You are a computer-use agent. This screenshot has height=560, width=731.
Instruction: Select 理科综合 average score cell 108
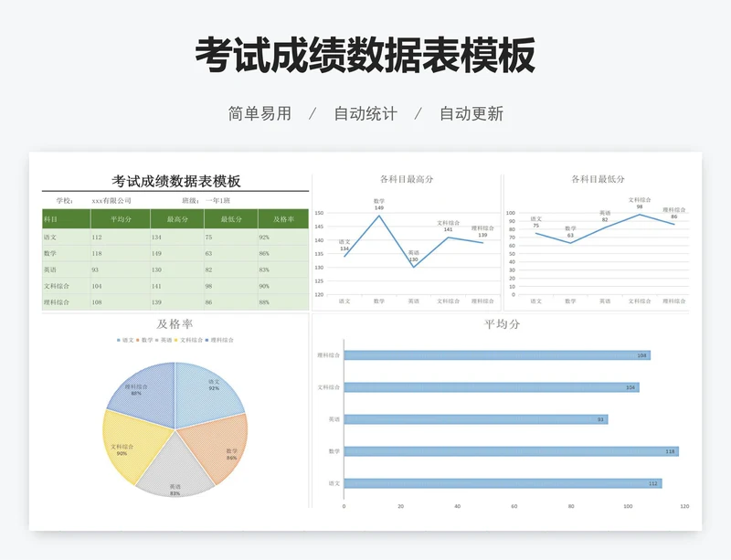121,302
